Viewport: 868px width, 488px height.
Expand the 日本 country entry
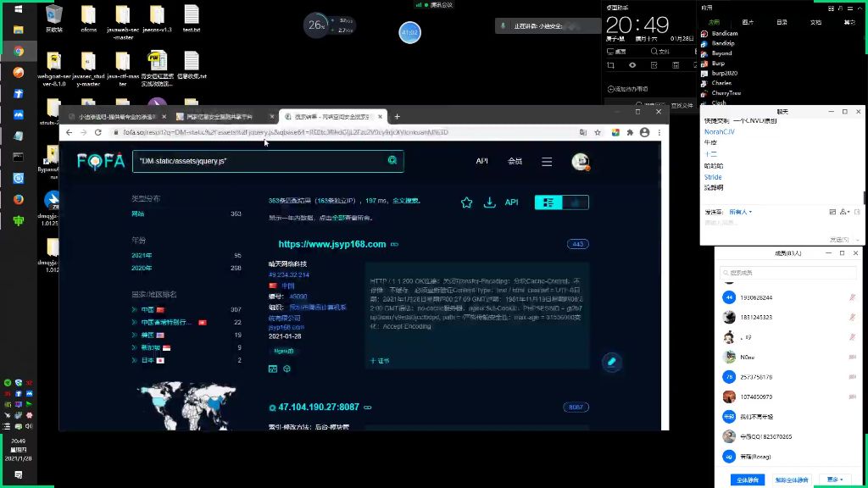point(135,360)
